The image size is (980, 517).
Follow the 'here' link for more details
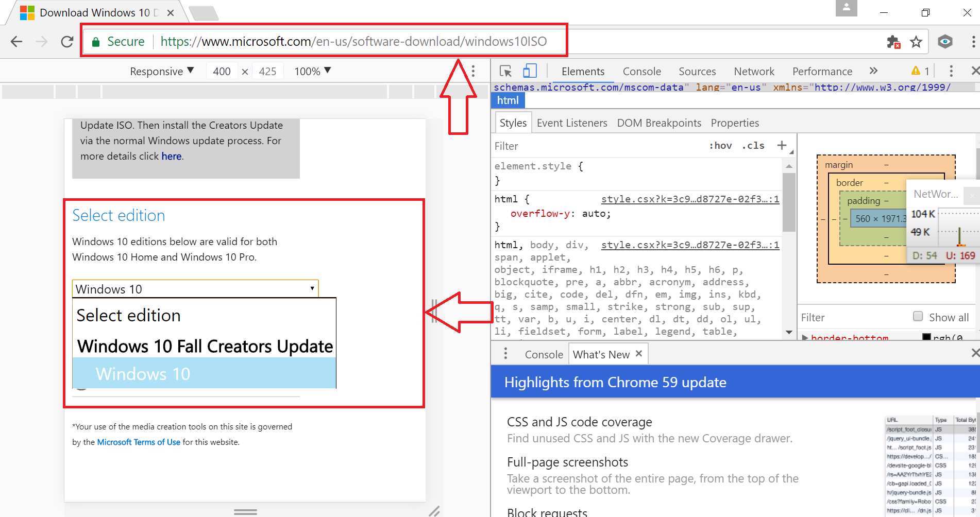[x=171, y=156]
